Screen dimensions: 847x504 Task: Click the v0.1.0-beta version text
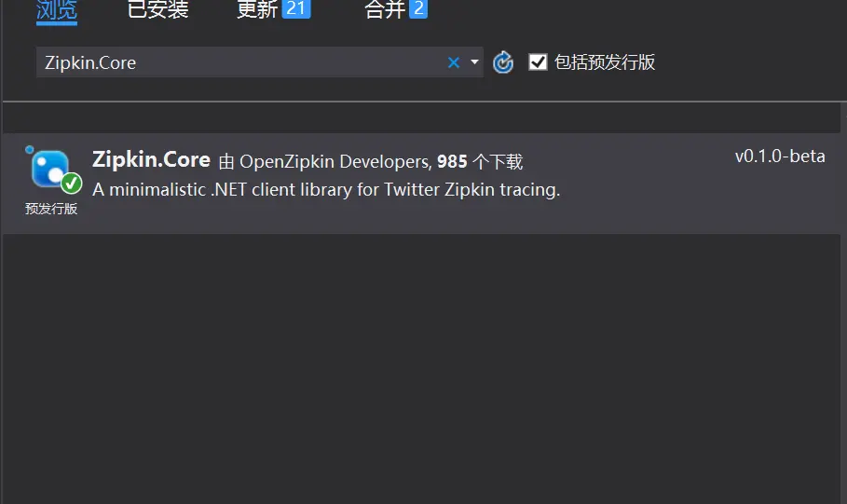click(x=780, y=157)
